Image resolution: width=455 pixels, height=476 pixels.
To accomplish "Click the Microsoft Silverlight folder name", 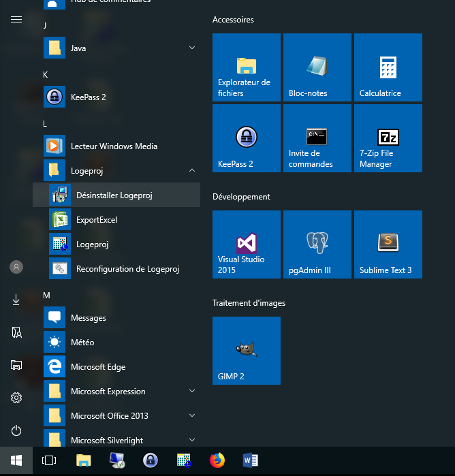I will tap(107, 441).
